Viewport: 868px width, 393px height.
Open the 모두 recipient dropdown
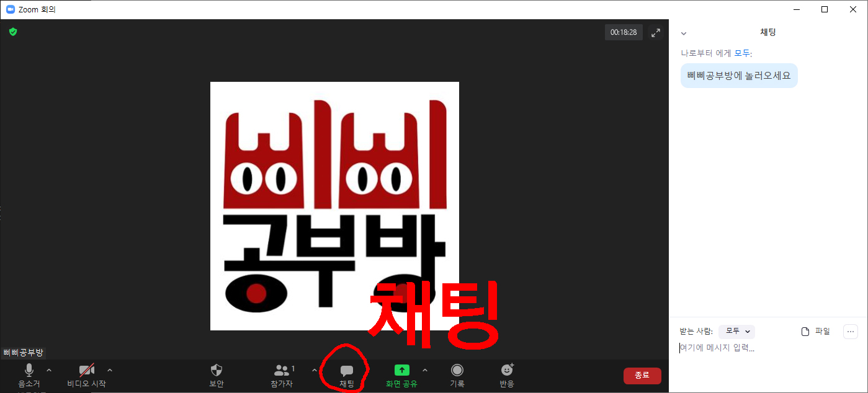pos(736,331)
